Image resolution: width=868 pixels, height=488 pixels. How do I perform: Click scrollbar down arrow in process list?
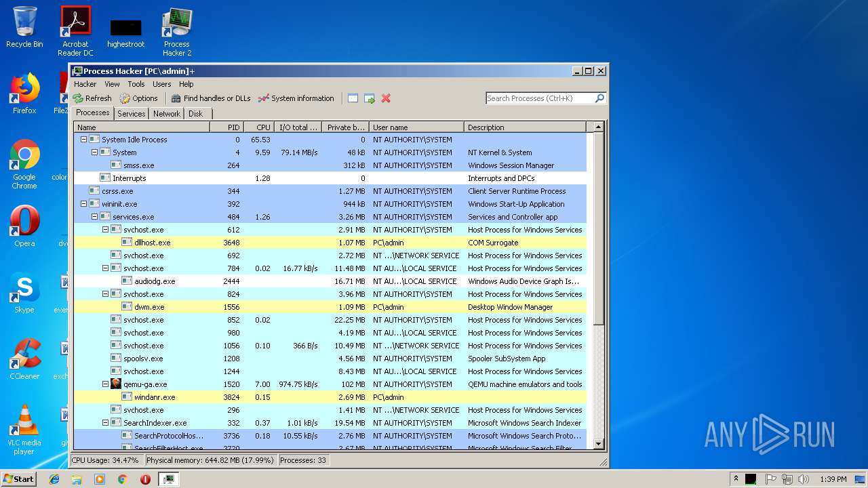[598, 444]
